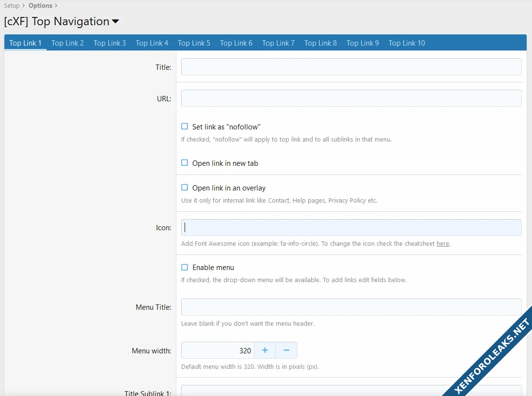This screenshot has width=532, height=396.
Task: Click into the URL text field
Action: click(351, 98)
